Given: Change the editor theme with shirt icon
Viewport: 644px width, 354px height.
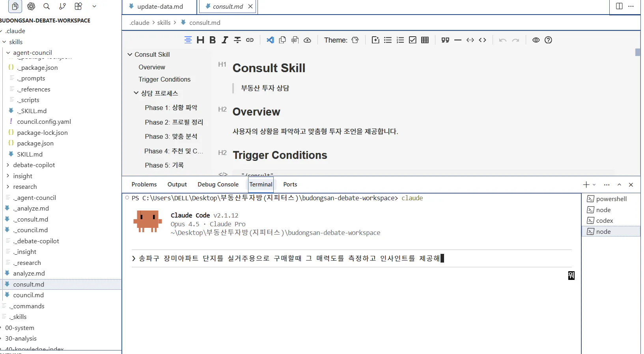Looking at the screenshot, I should pos(355,40).
